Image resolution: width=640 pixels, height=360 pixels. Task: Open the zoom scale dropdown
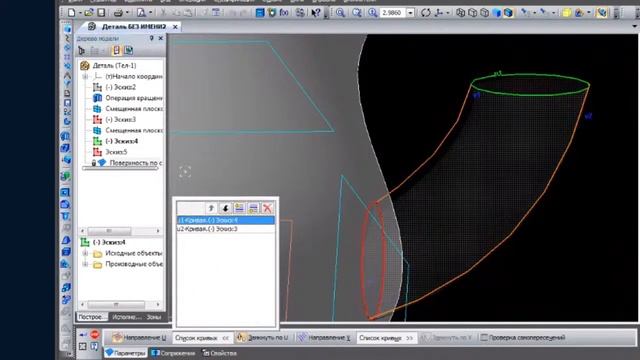(411, 13)
